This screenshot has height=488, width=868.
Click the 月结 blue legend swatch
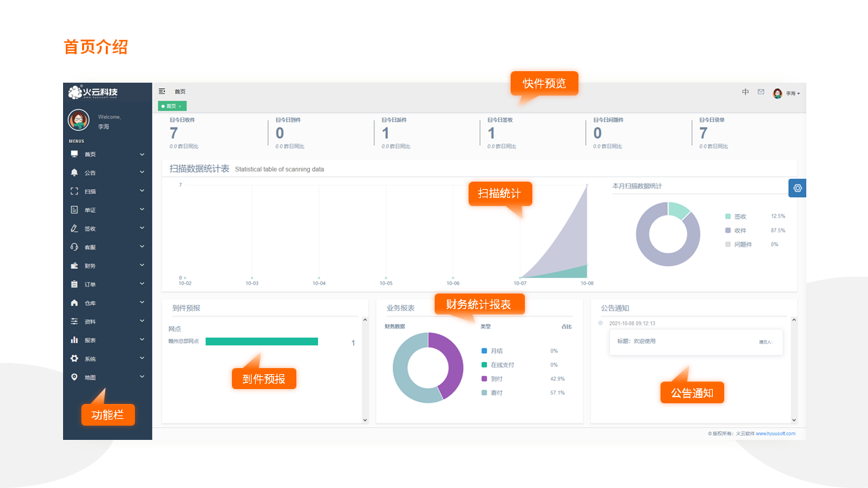[x=484, y=351]
